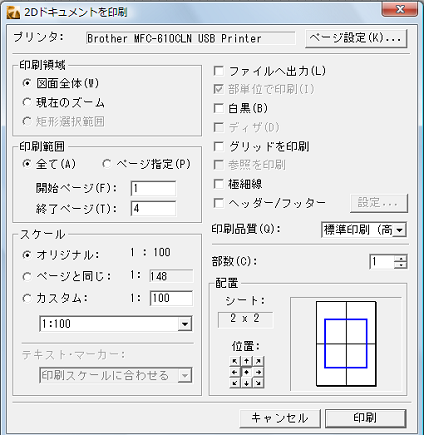Click the printer name field
The height and width of the screenshot is (435, 424).
190,38
